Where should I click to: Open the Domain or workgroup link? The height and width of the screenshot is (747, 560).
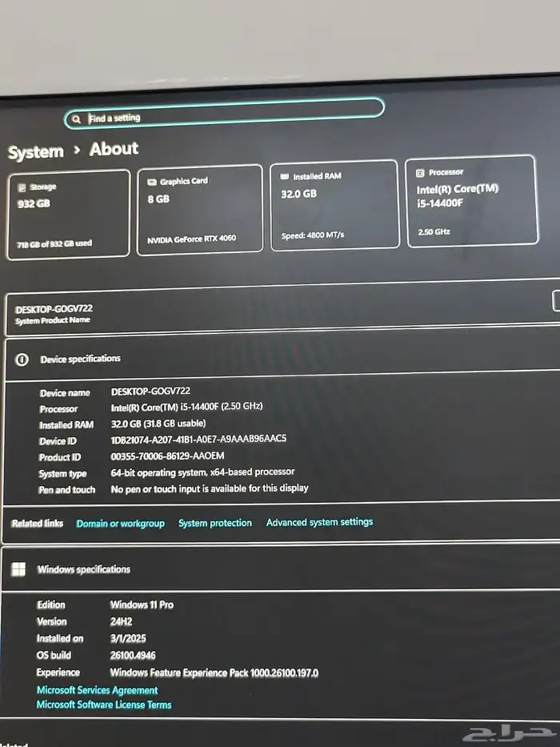pos(120,524)
